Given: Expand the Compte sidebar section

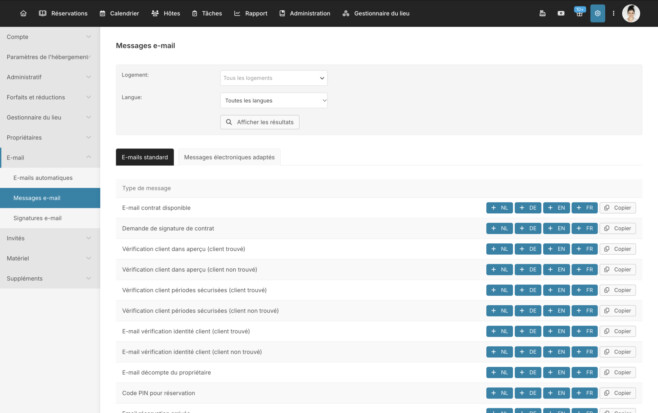Looking at the screenshot, I should 50,37.
